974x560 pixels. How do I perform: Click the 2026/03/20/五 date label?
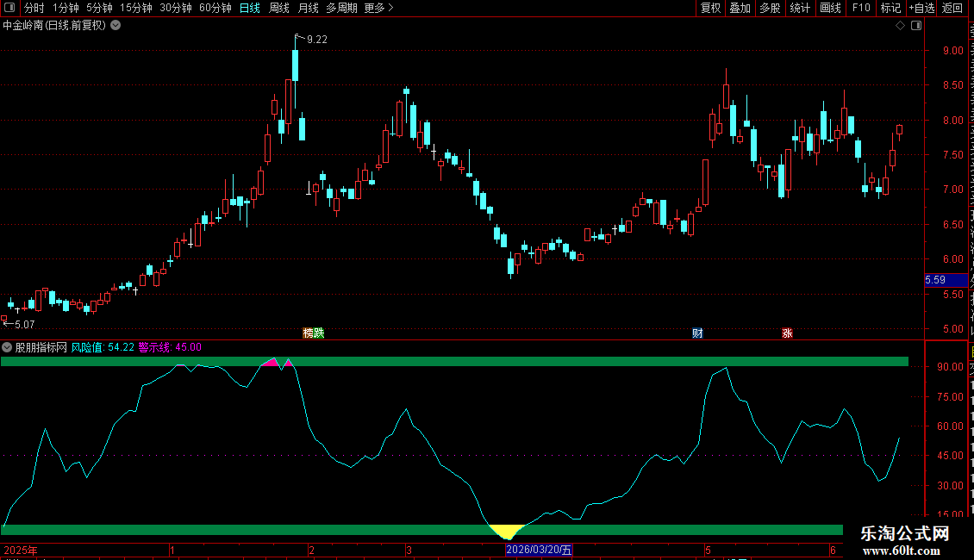pos(540,550)
